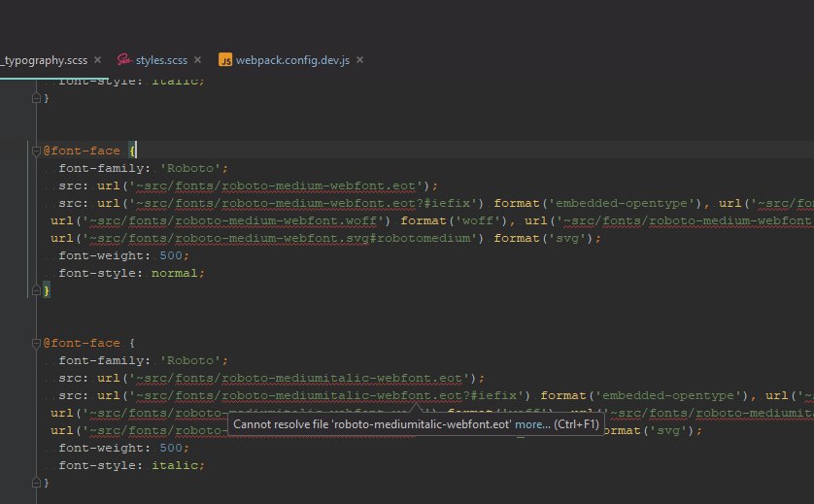
Task: Open the webpack.config.dev.js tab
Action: (292, 60)
